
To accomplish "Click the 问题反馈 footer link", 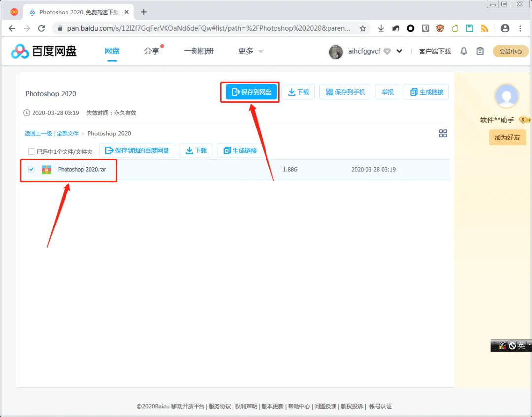I will tap(326, 406).
